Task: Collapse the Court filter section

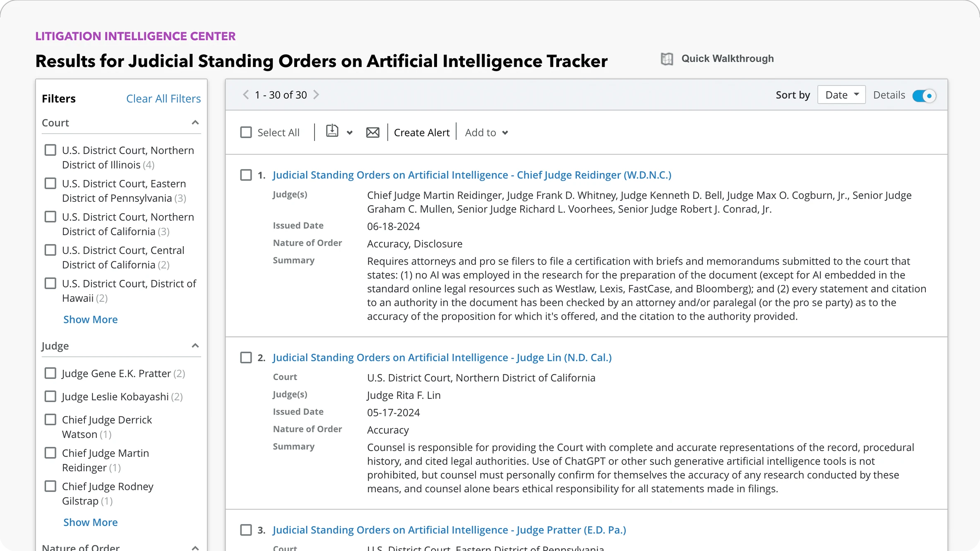Action: [x=195, y=123]
